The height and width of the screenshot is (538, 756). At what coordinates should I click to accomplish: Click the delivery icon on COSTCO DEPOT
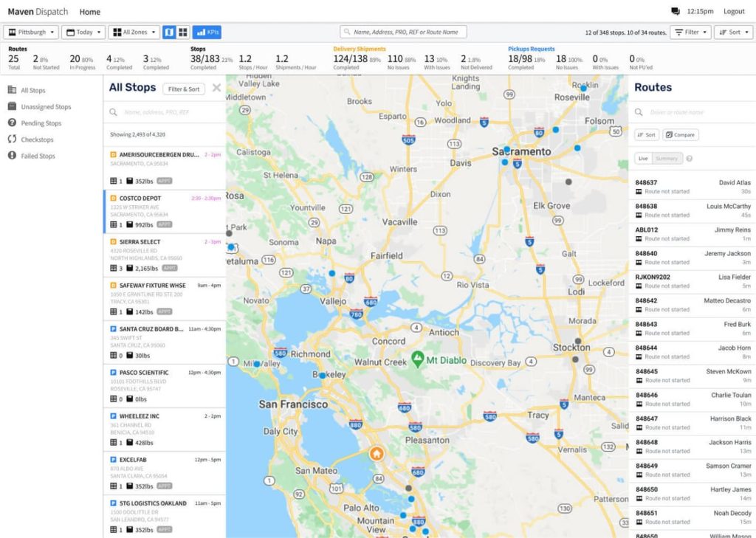[113, 198]
